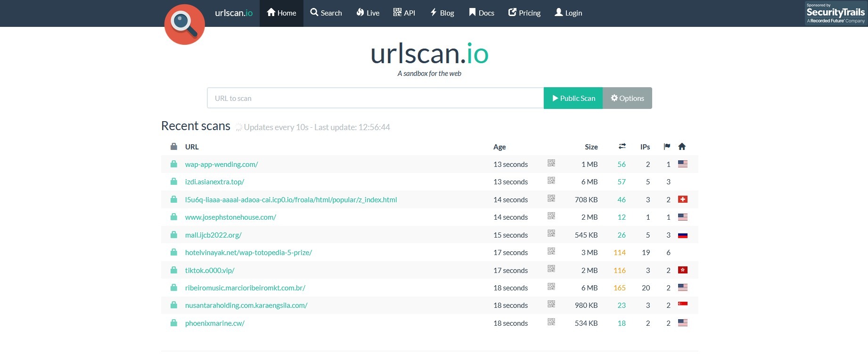Click the Size column header

click(x=591, y=147)
